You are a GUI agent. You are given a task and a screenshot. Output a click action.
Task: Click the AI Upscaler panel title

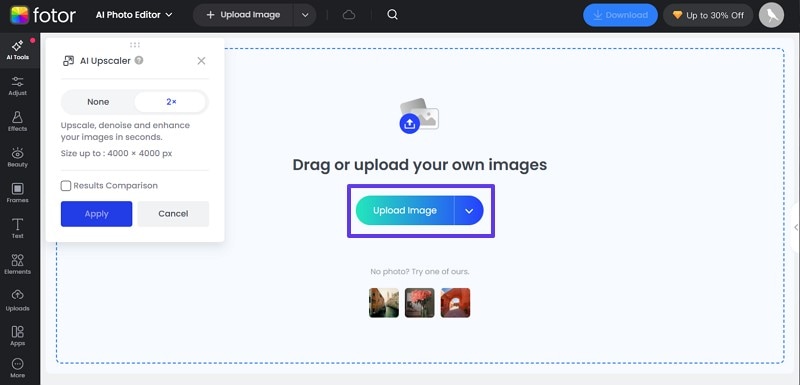(x=105, y=61)
